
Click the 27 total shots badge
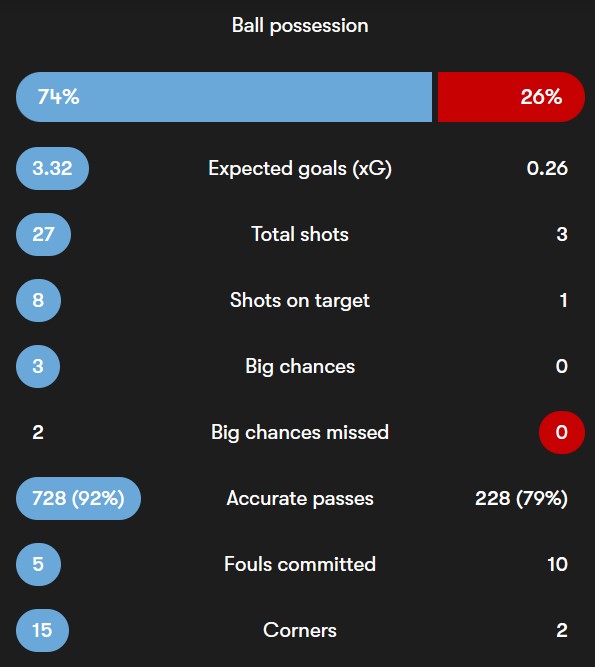coord(43,234)
